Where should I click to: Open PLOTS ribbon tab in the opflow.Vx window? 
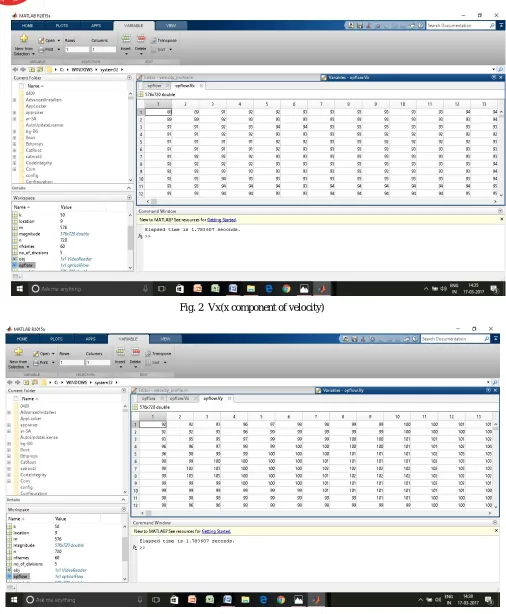61,25
